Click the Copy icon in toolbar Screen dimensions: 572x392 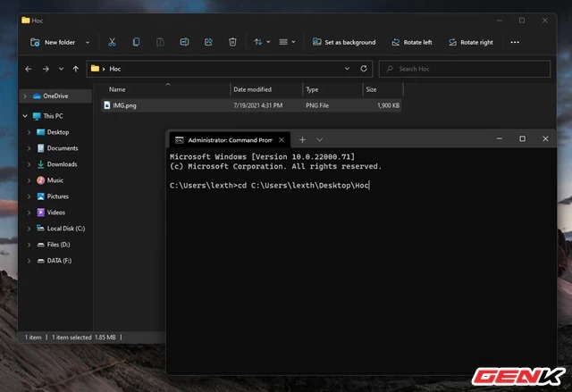[x=136, y=42]
